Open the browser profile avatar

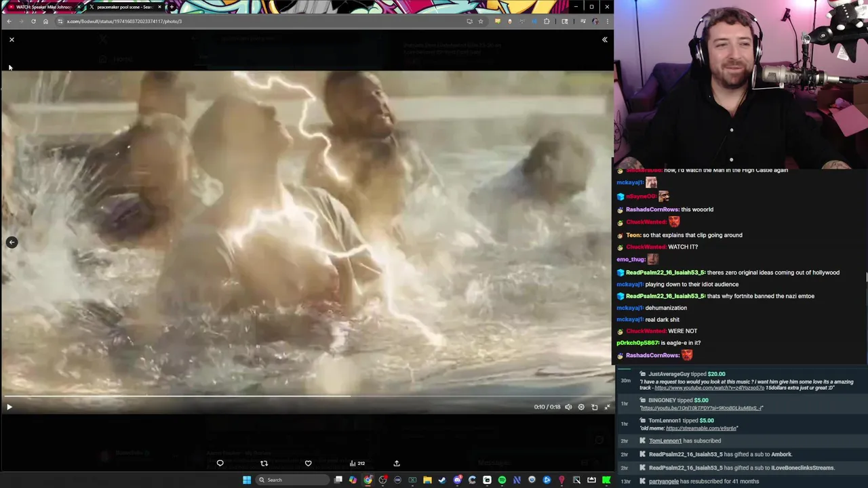click(x=595, y=21)
